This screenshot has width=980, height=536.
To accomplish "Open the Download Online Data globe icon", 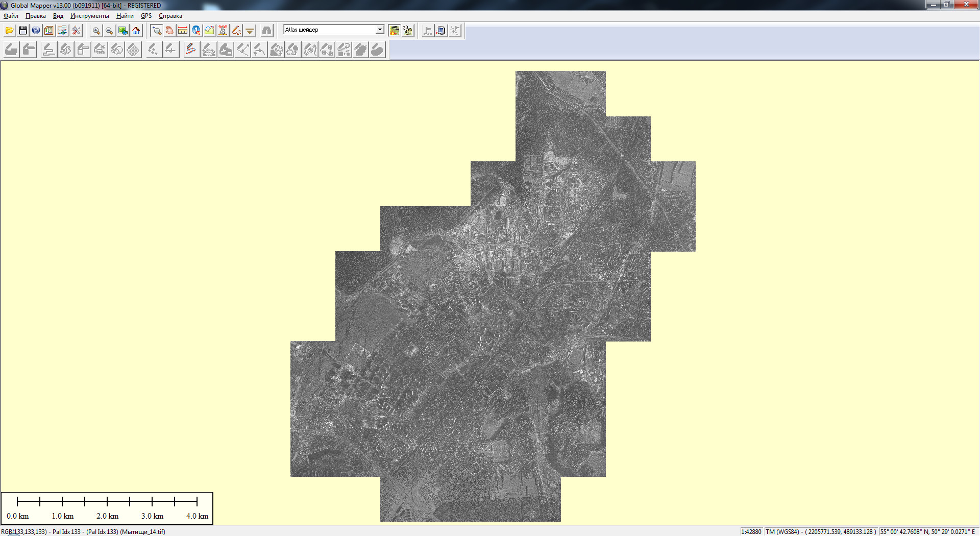I will point(36,31).
